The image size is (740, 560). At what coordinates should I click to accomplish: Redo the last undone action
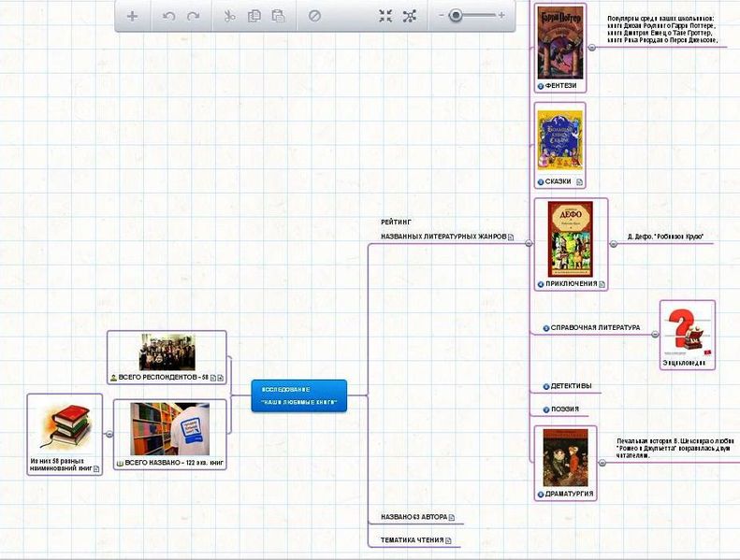tap(193, 17)
